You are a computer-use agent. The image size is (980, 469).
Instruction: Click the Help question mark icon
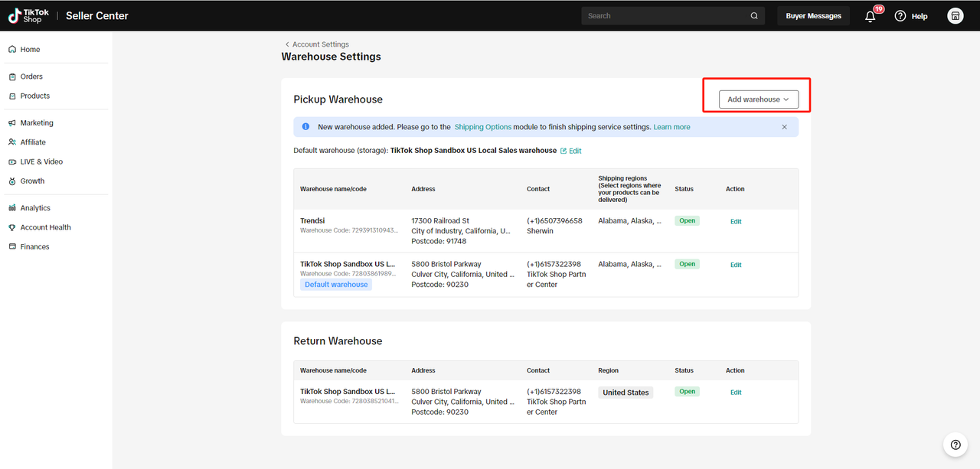click(x=900, y=16)
